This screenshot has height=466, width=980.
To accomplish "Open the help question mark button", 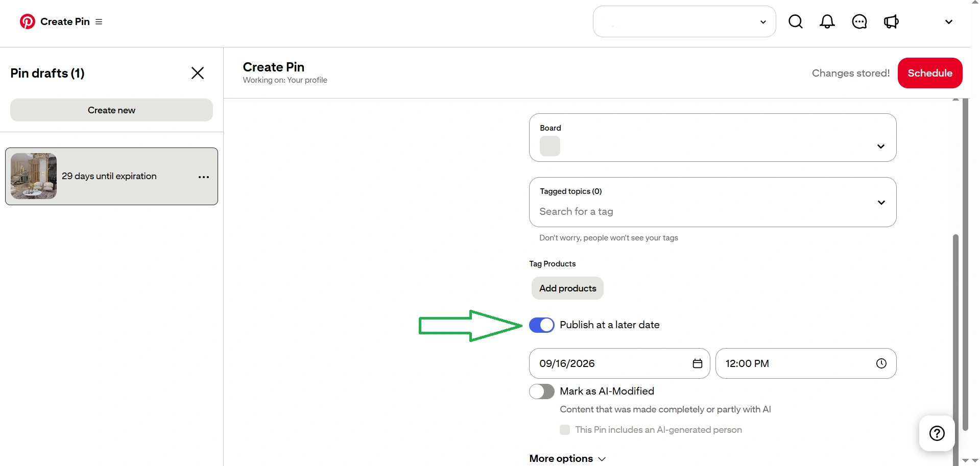I will click(937, 433).
